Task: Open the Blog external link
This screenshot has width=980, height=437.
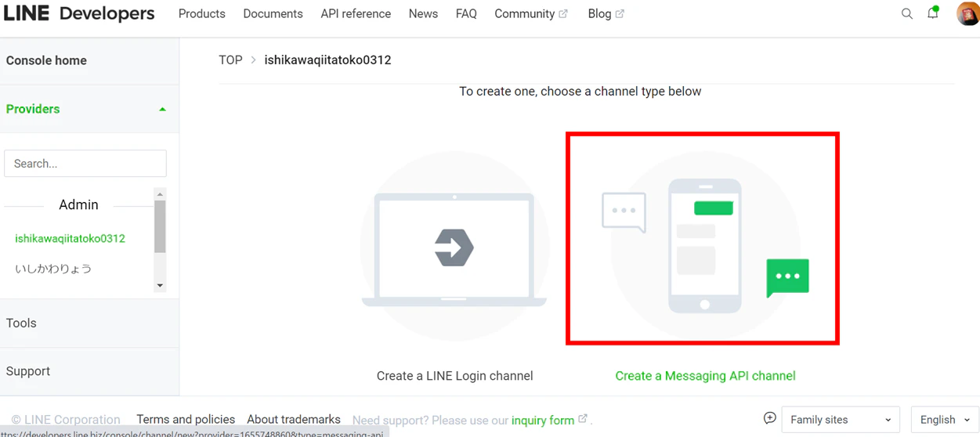Action: (x=606, y=14)
